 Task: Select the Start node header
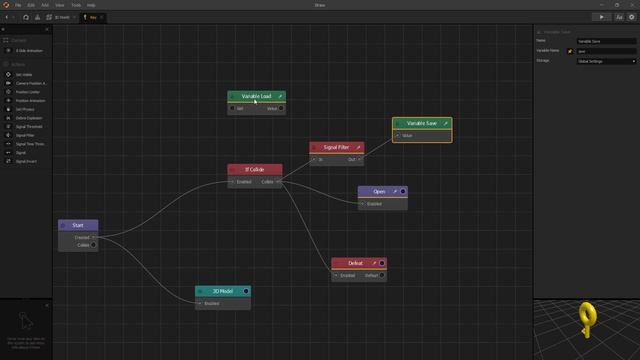tap(78, 225)
